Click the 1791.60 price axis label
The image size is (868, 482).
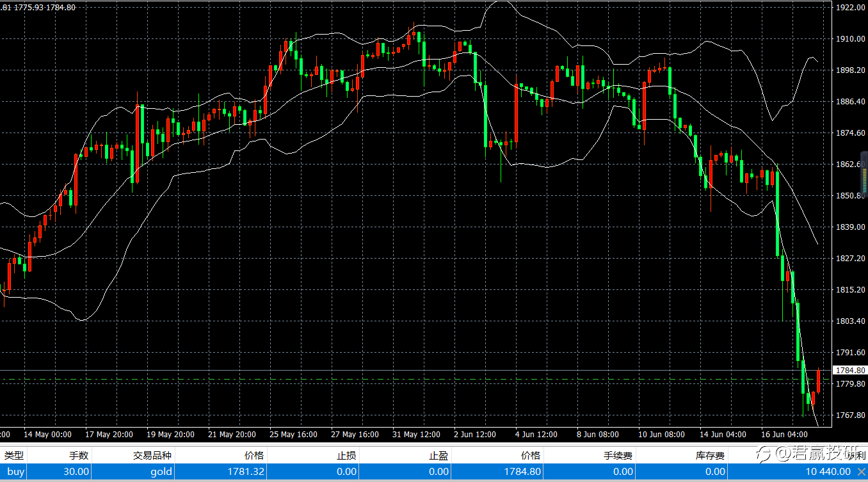851,353
